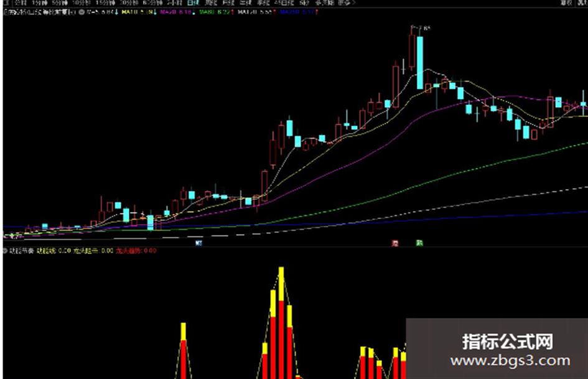Click the tall cyan candlestick at the price peak
The image size is (588, 379).
(x=420, y=63)
